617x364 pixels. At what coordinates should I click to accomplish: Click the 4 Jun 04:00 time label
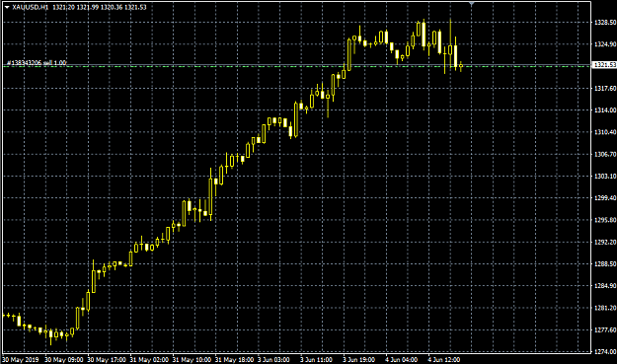coord(402,360)
